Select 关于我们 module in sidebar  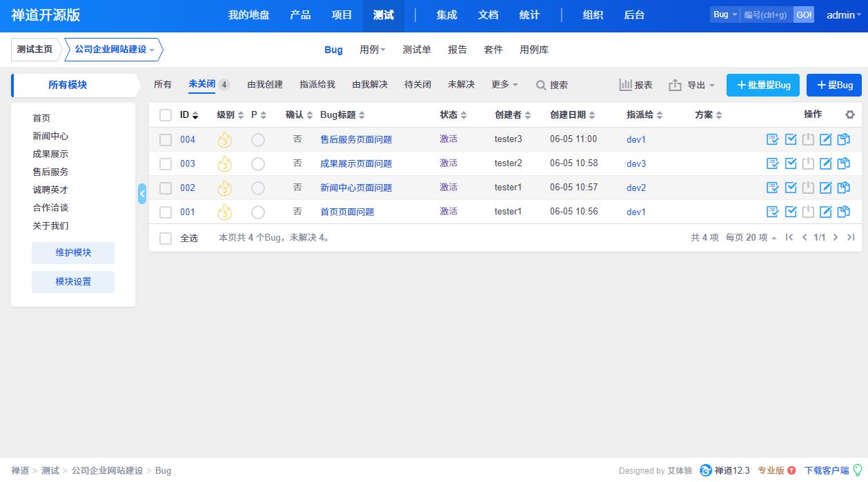pyautogui.click(x=50, y=225)
